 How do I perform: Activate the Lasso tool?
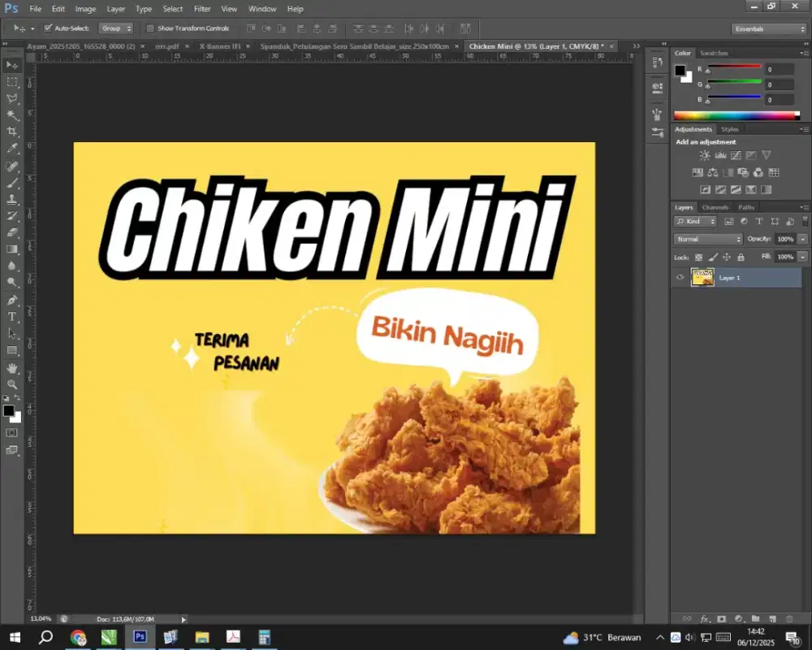pos(11,100)
